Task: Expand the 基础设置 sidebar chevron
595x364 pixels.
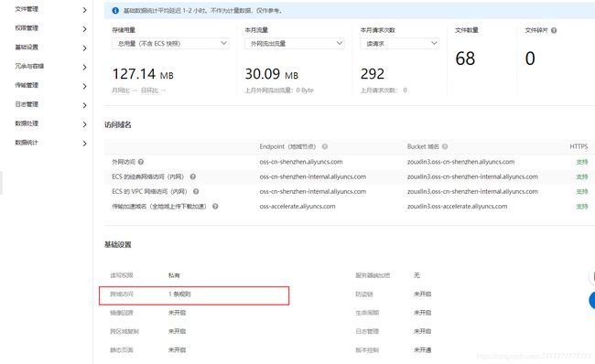Action: click(x=84, y=48)
